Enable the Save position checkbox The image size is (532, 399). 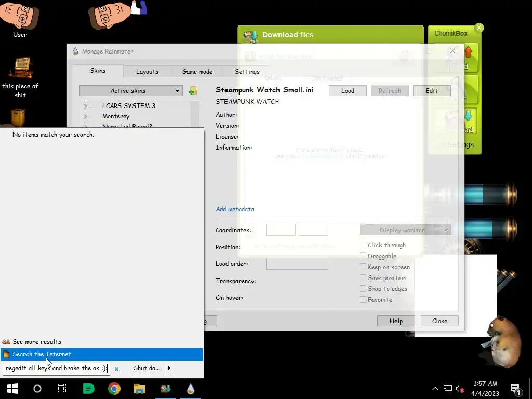tap(363, 277)
